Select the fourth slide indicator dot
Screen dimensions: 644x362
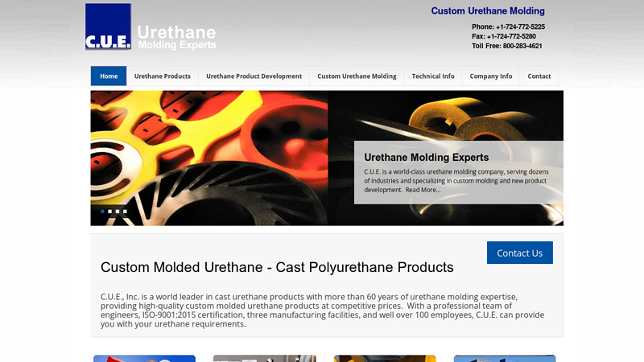[125, 212]
